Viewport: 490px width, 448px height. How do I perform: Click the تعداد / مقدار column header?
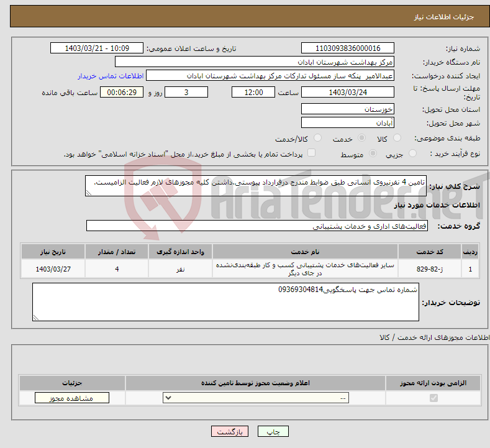(x=117, y=252)
